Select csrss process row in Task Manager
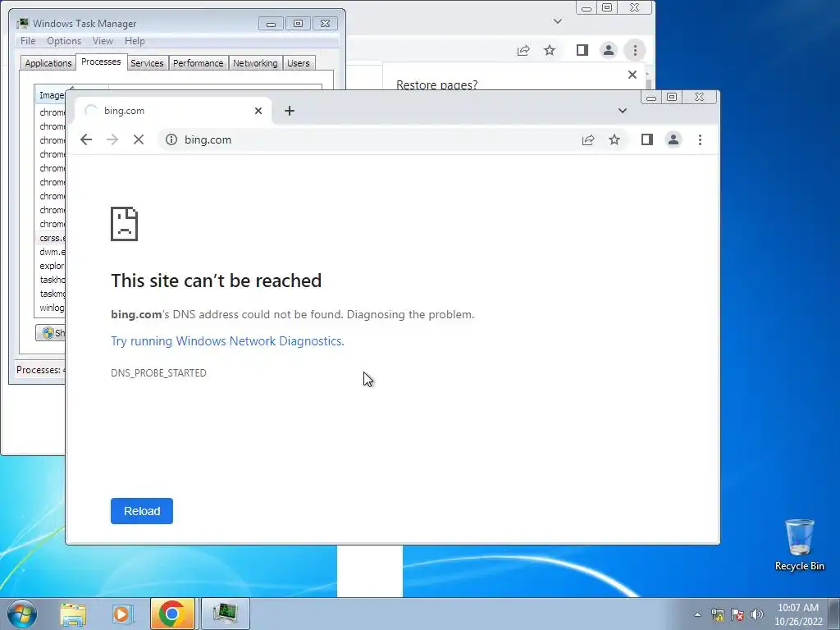840x630 pixels. (x=52, y=238)
